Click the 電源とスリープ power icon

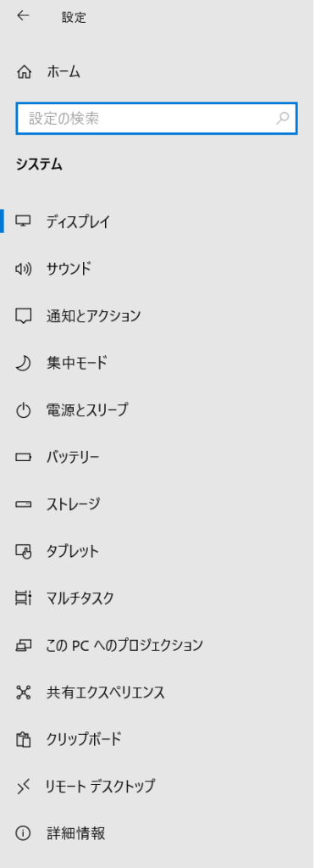click(23, 410)
